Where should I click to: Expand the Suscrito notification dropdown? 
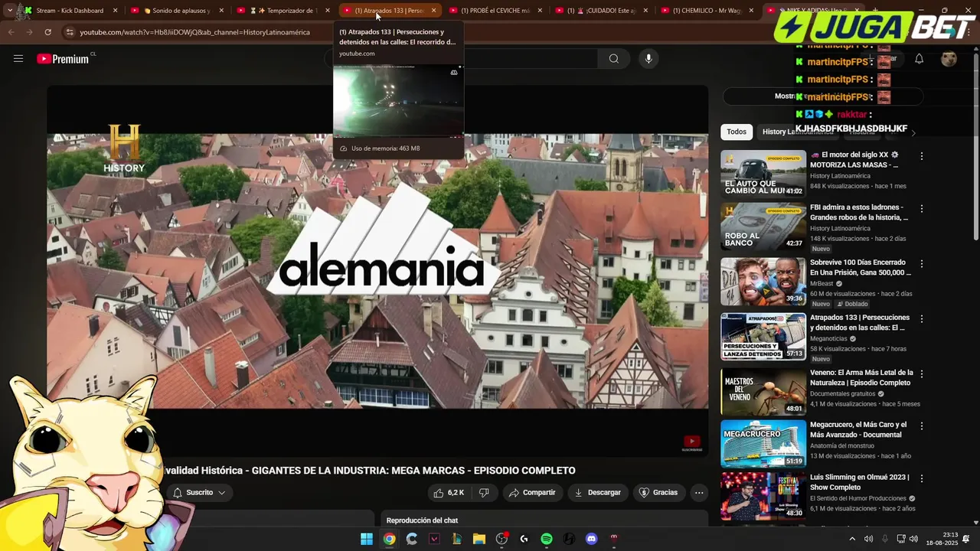(x=199, y=492)
